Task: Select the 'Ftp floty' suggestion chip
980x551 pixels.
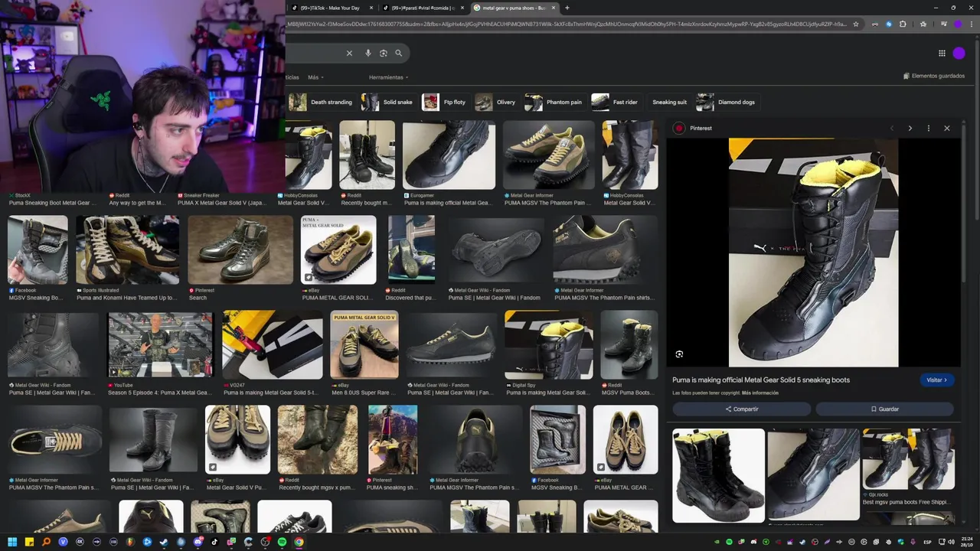Action: click(445, 102)
